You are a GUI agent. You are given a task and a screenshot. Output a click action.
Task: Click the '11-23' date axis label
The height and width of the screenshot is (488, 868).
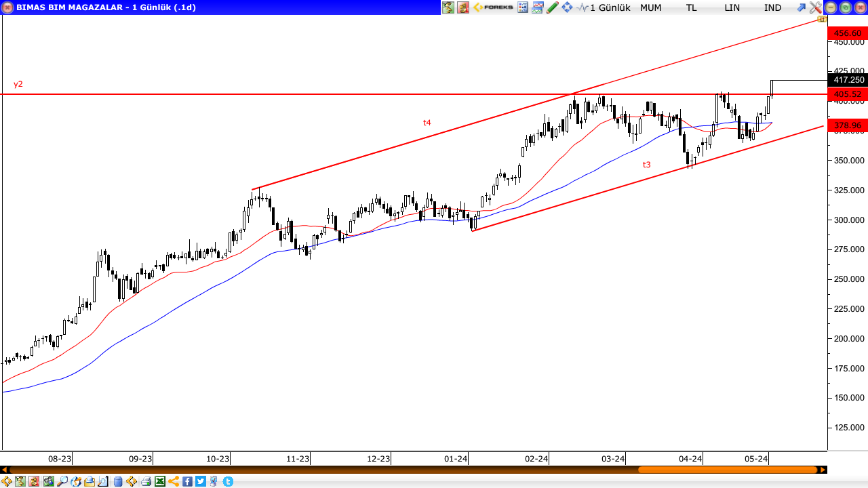point(298,459)
